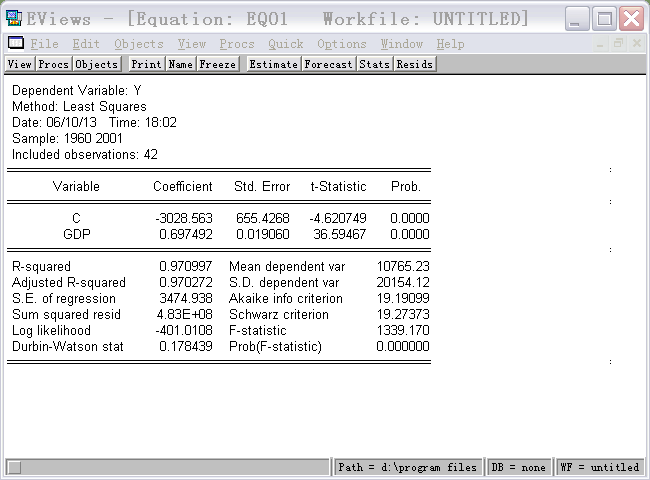The image size is (650, 480).
Task: Show the Stats view of equation
Action: pos(375,64)
